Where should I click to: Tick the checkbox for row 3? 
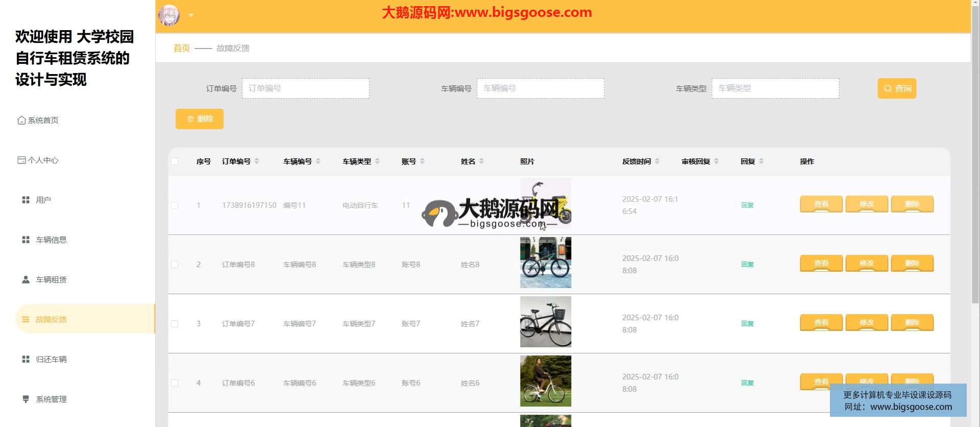pos(175,324)
